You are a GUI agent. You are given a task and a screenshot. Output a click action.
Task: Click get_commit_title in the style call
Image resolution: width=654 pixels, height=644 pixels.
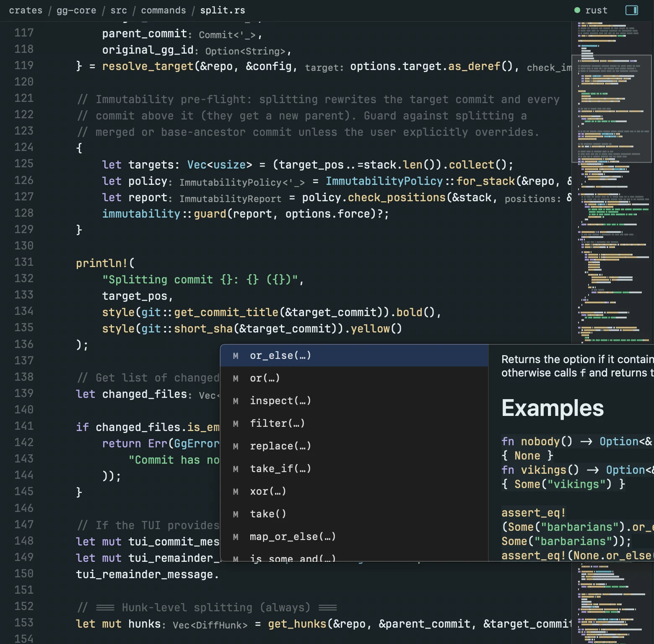click(226, 312)
